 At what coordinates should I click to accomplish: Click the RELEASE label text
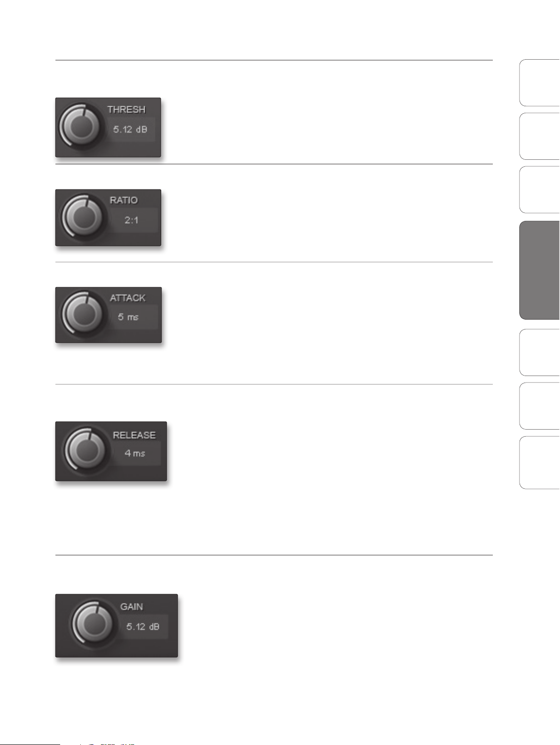click(x=134, y=435)
